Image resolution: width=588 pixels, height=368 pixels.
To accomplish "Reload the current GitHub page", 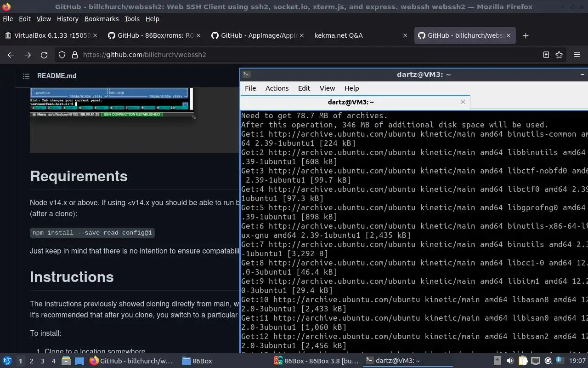I will point(44,55).
